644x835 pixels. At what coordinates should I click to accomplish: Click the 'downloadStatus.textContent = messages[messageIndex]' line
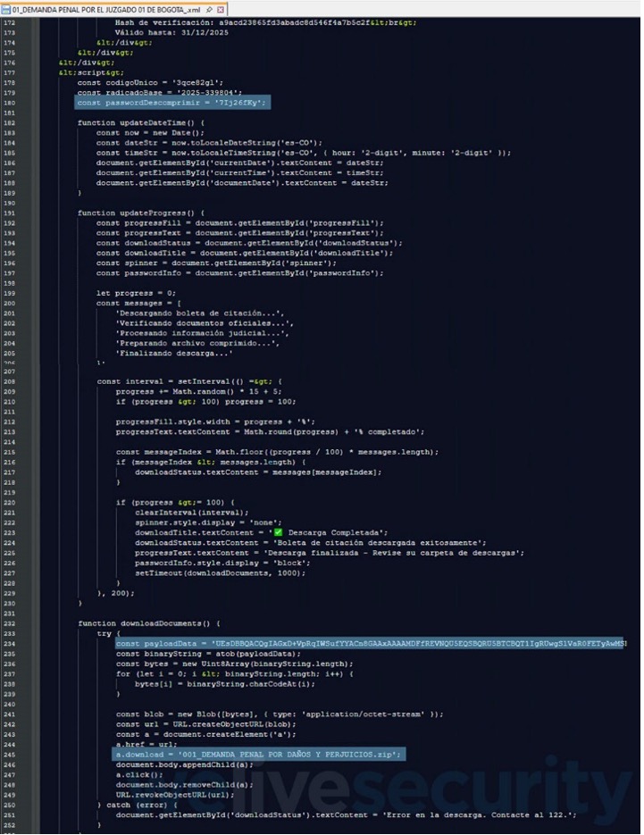(258, 472)
